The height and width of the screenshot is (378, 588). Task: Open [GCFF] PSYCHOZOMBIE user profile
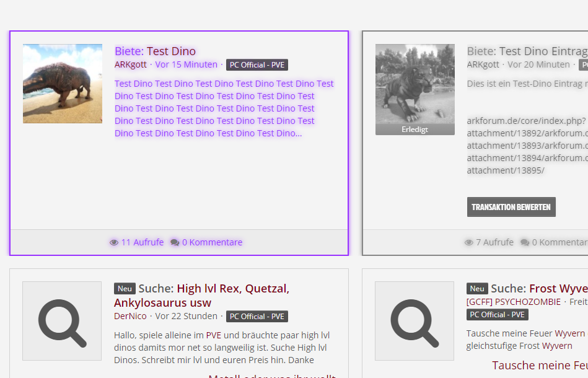513,302
